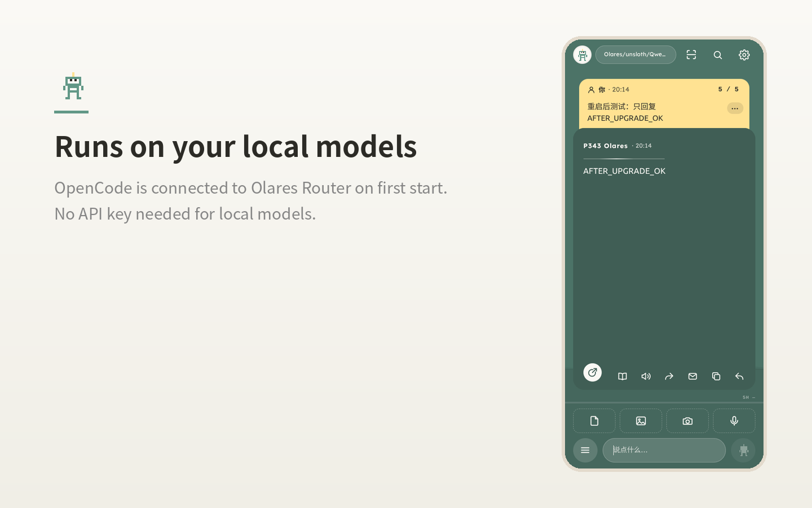812x508 pixels.
Task: Focus the message text input field
Action: pyautogui.click(x=664, y=450)
